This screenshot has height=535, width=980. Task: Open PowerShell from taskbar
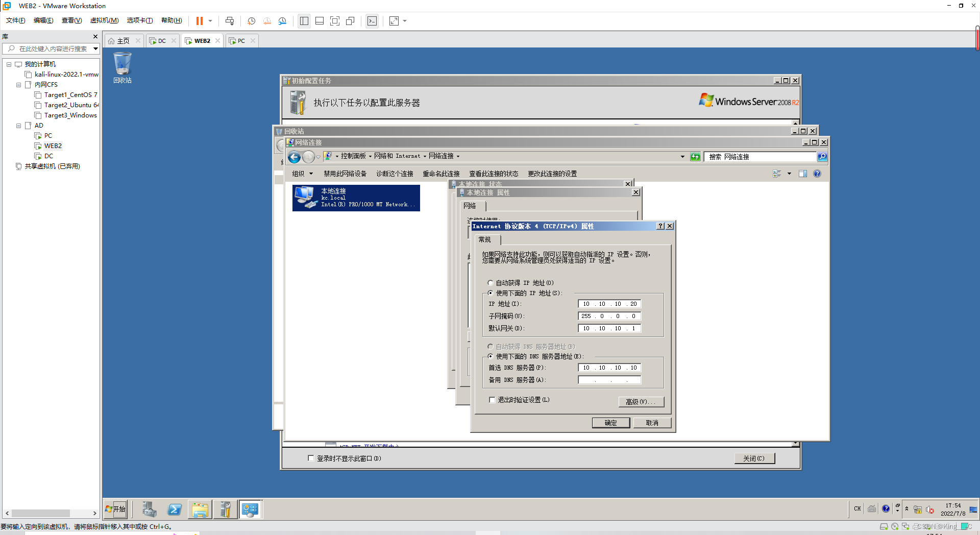coord(175,509)
